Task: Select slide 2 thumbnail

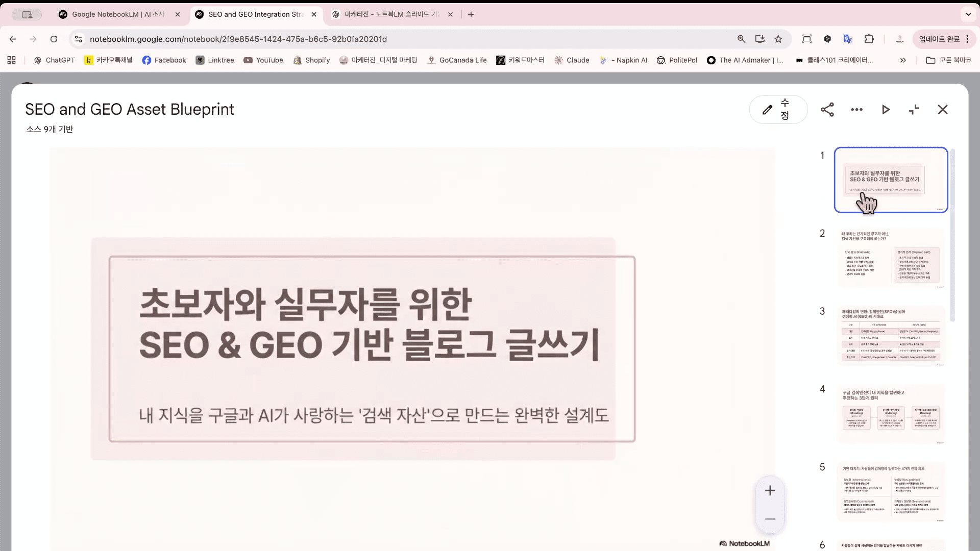Action: pos(891,258)
